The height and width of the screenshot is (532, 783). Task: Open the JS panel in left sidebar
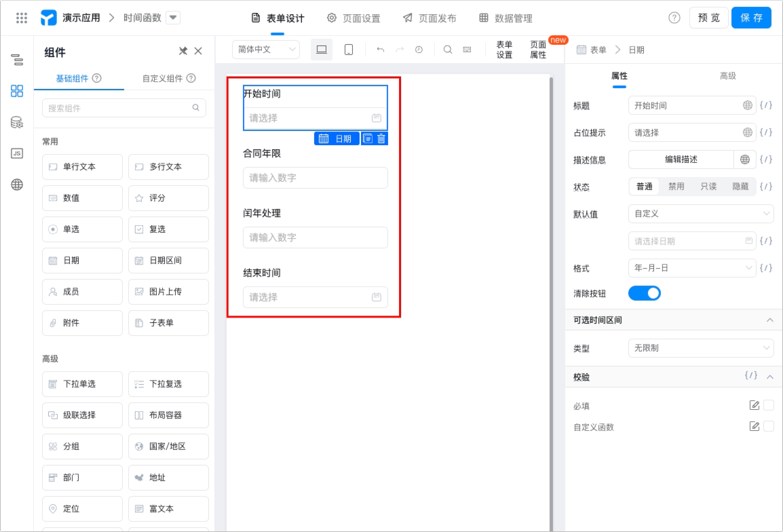(x=17, y=153)
